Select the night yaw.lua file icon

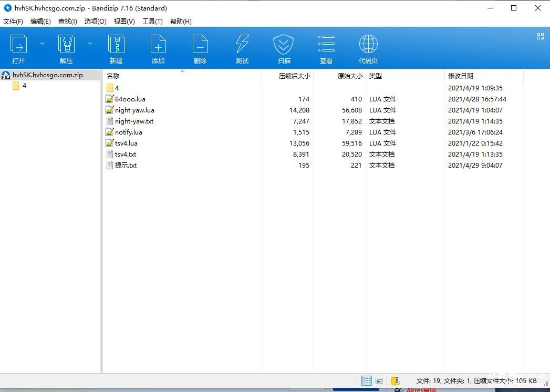pos(110,110)
